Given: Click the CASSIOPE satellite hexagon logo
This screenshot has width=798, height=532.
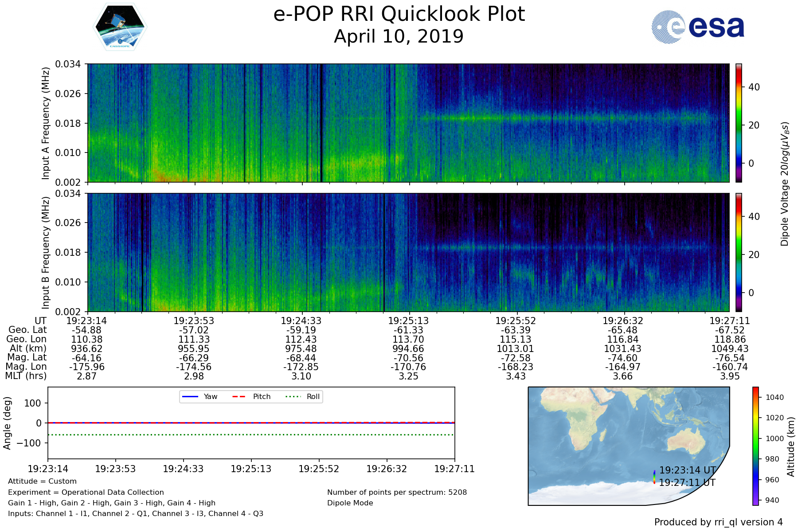Looking at the screenshot, I should pos(120,27).
